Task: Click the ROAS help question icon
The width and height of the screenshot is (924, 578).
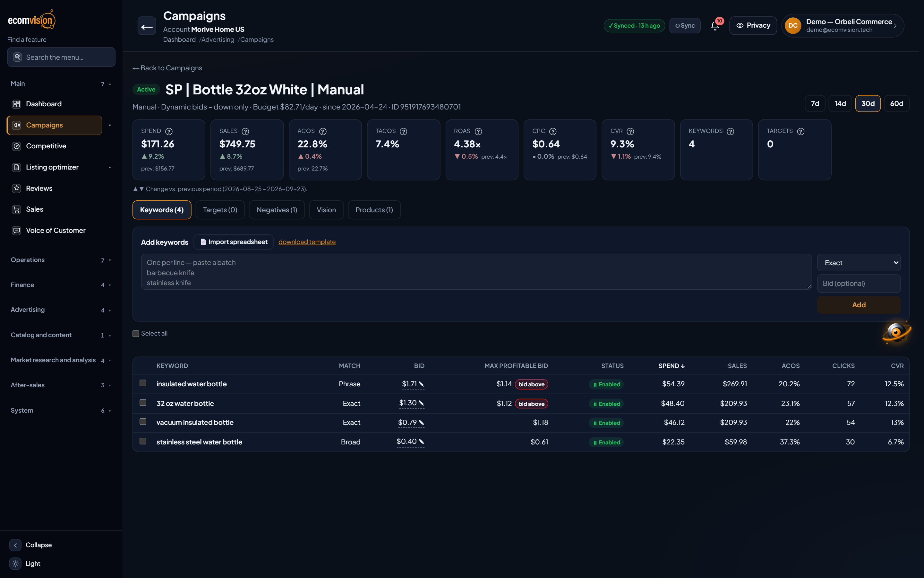Action: point(478,131)
